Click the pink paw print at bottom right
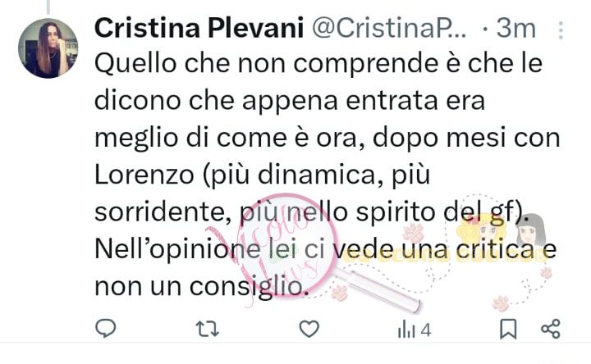Viewport: 591px width, 364px height. tap(502, 303)
